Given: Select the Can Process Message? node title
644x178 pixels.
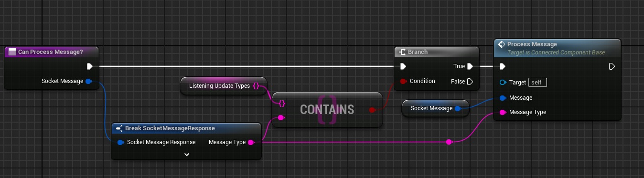Looking at the screenshot, I should coord(51,52).
